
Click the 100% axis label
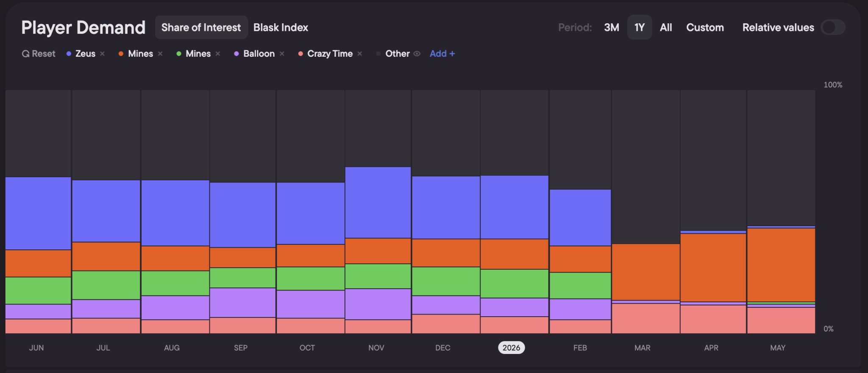coord(833,85)
